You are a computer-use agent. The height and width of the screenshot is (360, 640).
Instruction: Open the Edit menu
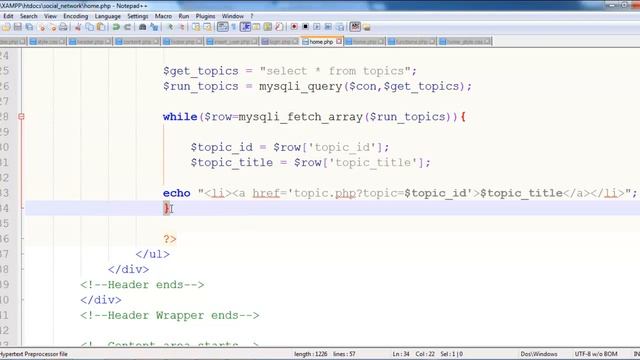8,16
